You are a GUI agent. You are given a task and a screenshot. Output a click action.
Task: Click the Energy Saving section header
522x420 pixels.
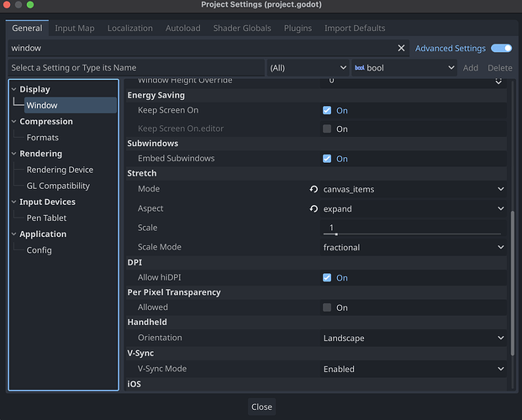(316, 95)
